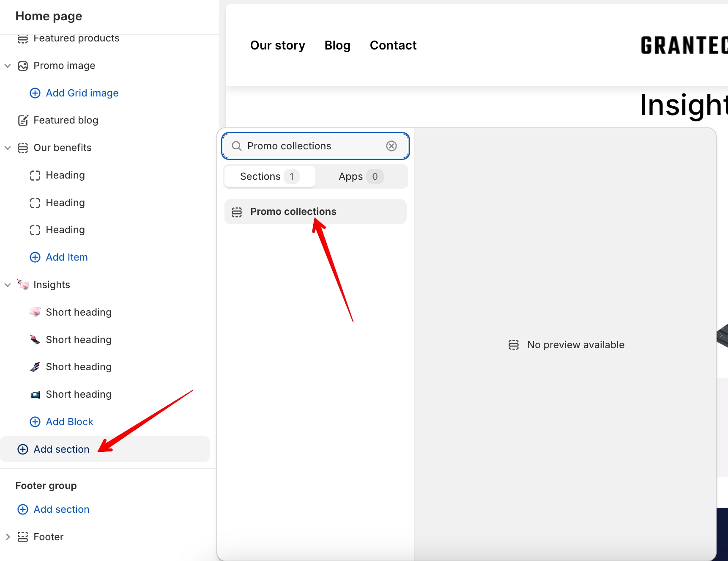Click the Insights section thumbnail icon

click(23, 285)
